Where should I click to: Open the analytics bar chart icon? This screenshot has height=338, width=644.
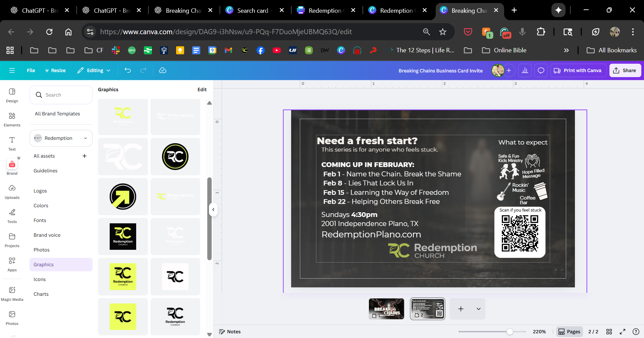coord(525,70)
